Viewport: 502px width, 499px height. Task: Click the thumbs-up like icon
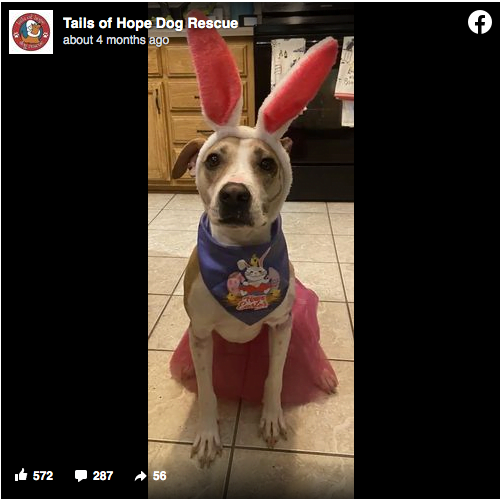(21, 475)
